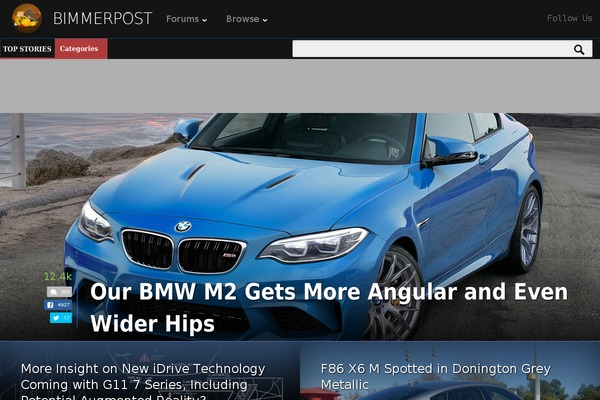The height and width of the screenshot is (400, 600).
Task: Click the 12.4k views count
Action: [x=58, y=276]
